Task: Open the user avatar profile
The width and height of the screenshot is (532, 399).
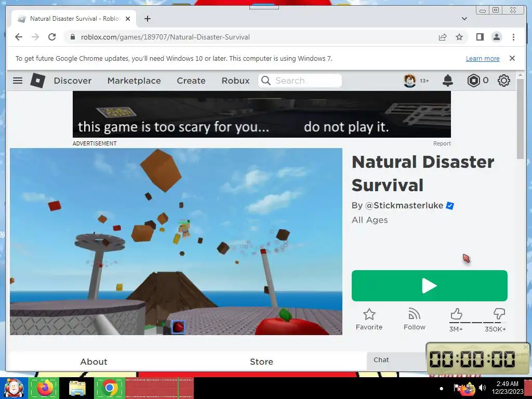Action: (x=409, y=81)
